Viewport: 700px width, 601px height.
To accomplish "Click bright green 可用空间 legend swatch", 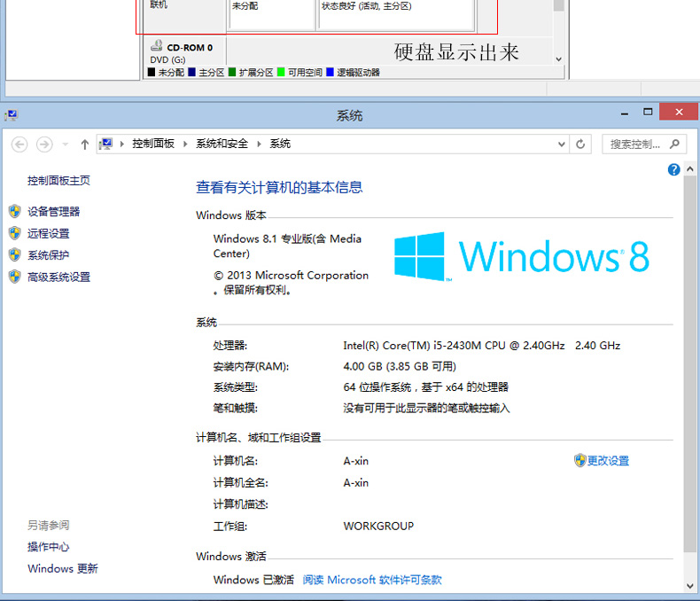I will [281, 72].
